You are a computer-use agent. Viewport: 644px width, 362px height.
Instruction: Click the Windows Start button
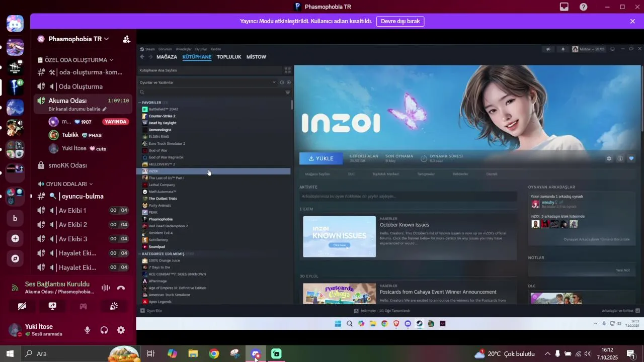coord(10,353)
